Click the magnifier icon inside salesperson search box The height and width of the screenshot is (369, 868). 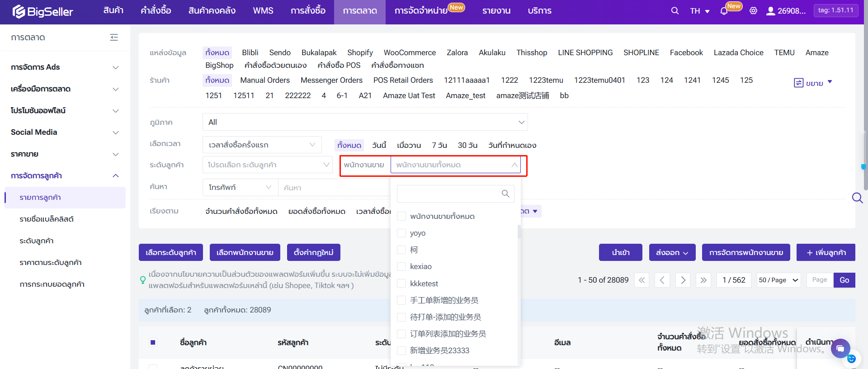point(505,194)
